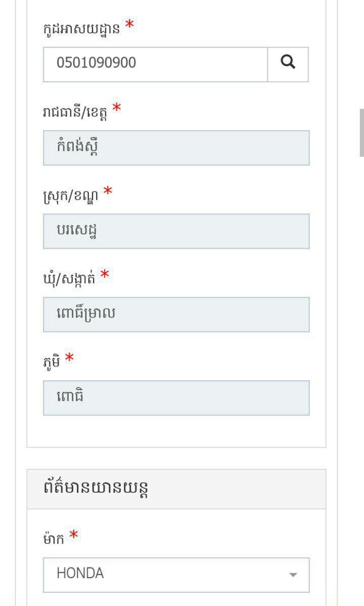Click the red asterisk beside ភូមិ
Image resolution: width=364 pixels, height=606 pixels.
click(x=69, y=358)
